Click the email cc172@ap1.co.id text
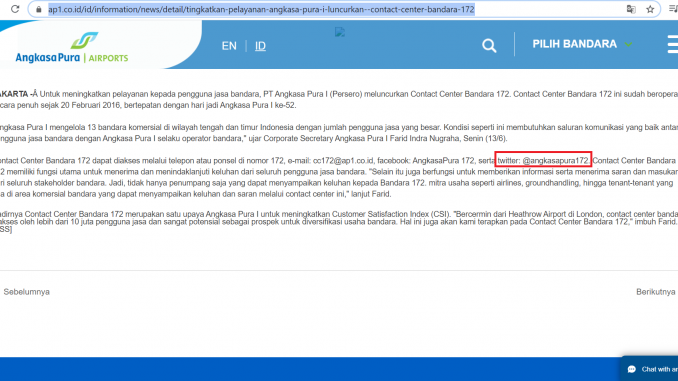The width and height of the screenshot is (678, 381). pos(343,160)
